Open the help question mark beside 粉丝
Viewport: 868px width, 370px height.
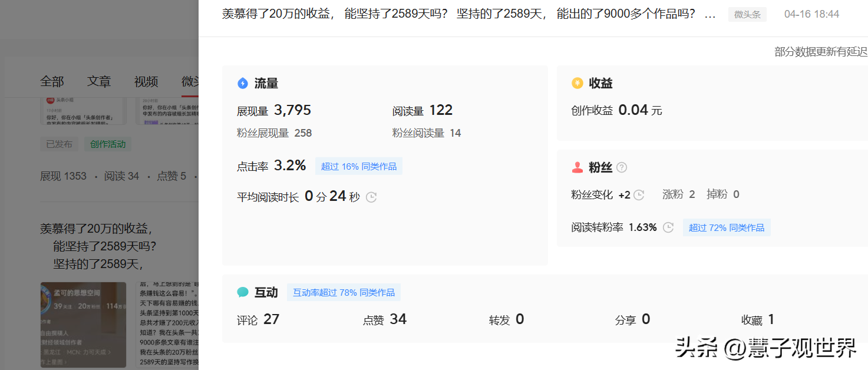(x=622, y=167)
